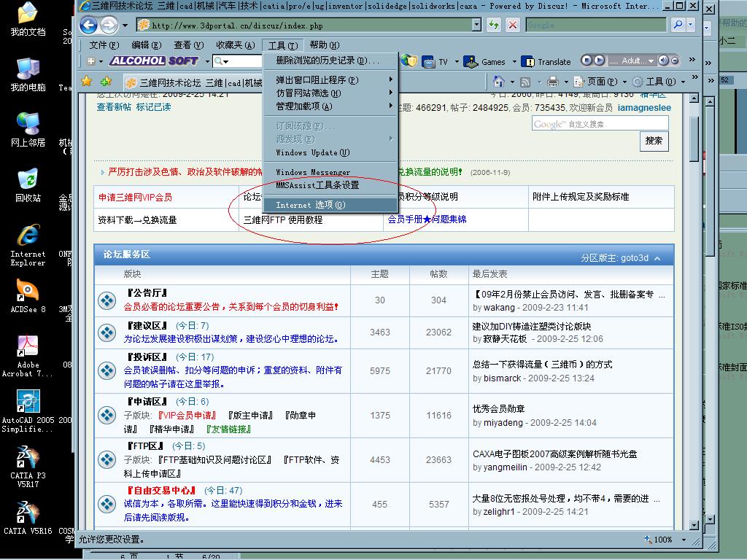
Task: Choose MMSAssist工具条设置 menu entry
Action: (x=330, y=185)
